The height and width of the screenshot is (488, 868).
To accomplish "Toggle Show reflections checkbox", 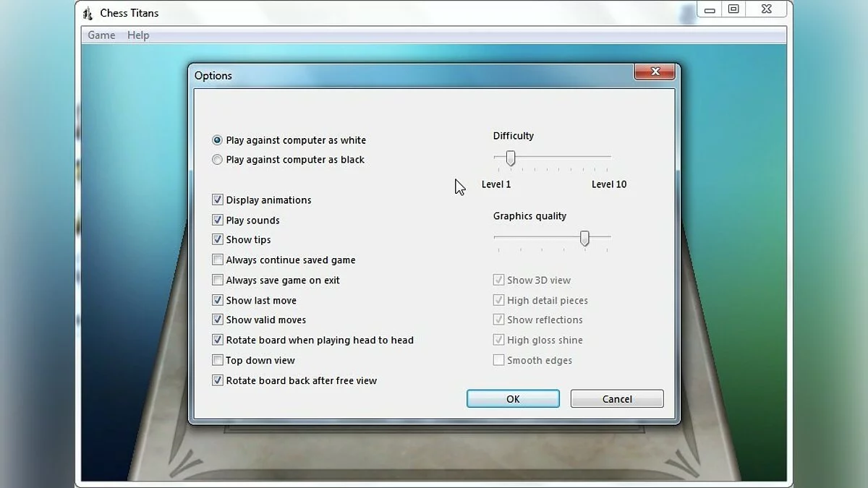I will (x=498, y=320).
